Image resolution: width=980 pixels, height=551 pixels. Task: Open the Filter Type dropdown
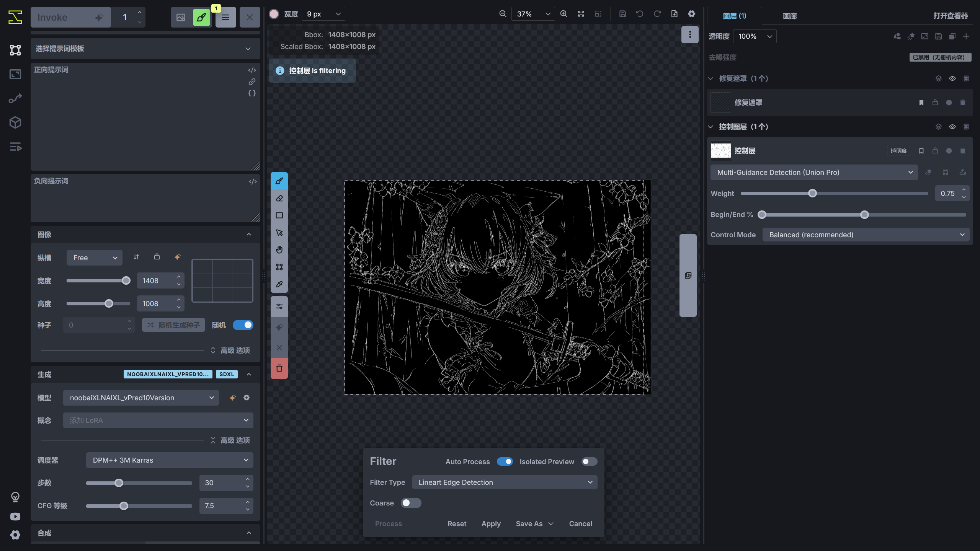click(x=505, y=482)
